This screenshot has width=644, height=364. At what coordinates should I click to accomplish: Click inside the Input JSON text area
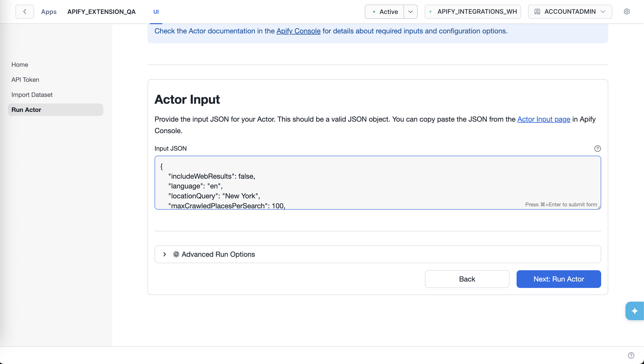tap(375, 183)
